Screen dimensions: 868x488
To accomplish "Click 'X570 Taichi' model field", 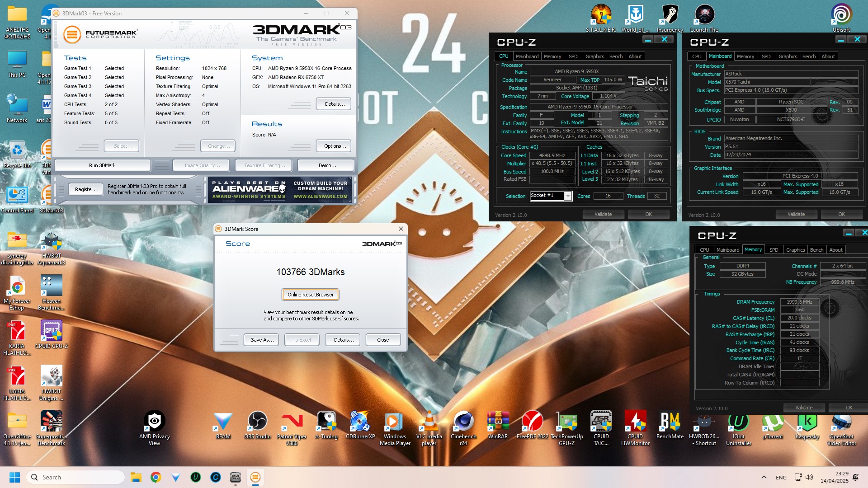I will 767,82.
